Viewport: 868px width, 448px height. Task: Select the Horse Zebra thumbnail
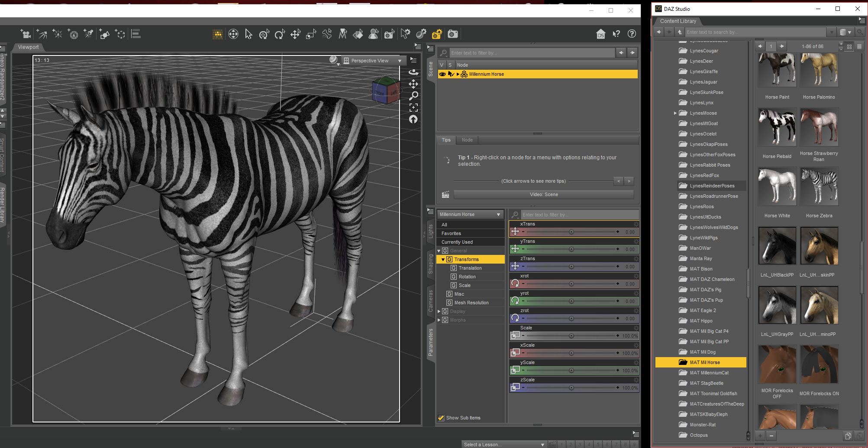(819, 187)
